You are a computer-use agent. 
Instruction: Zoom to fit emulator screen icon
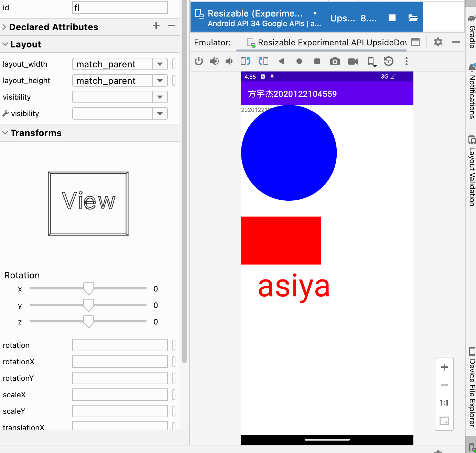coord(444,421)
